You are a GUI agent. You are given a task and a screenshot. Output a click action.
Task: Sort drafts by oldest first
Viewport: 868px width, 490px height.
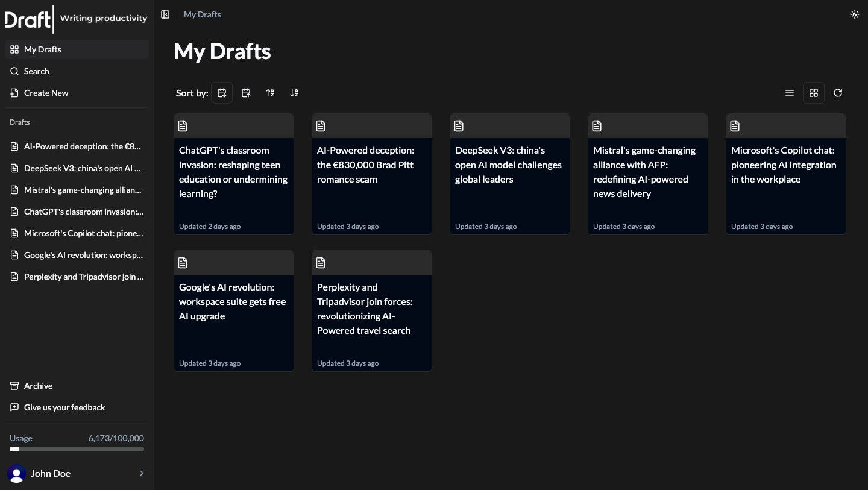[246, 93]
